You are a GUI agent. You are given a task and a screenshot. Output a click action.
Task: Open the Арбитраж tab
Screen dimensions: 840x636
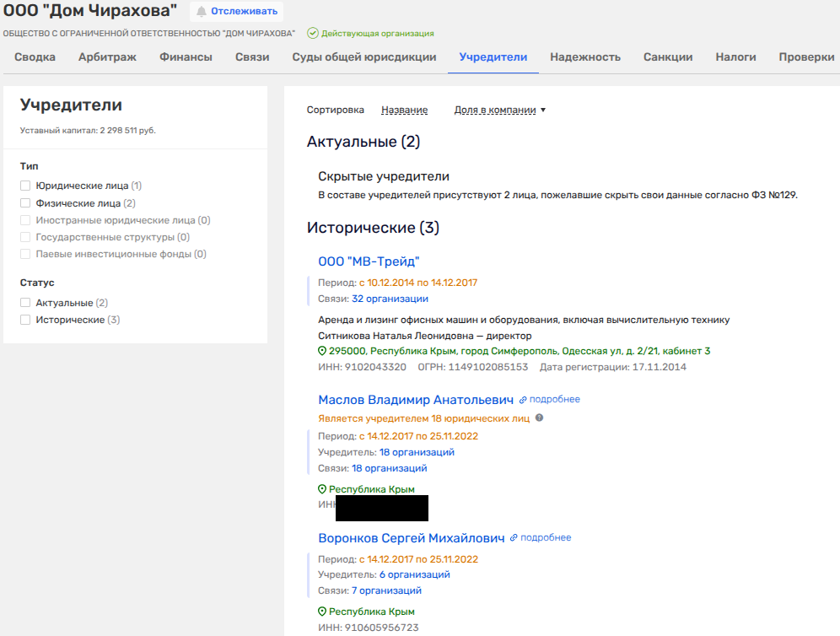[107, 57]
